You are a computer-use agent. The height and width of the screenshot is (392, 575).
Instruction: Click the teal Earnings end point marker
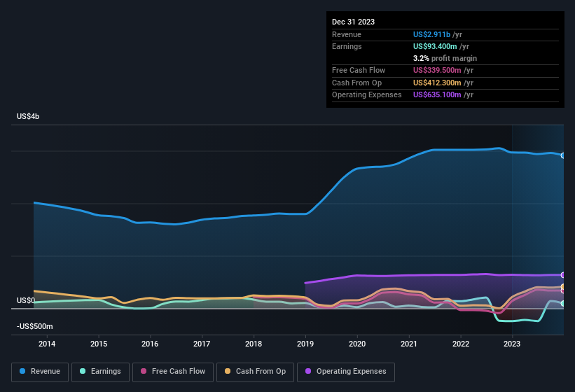(x=563, y=304)
